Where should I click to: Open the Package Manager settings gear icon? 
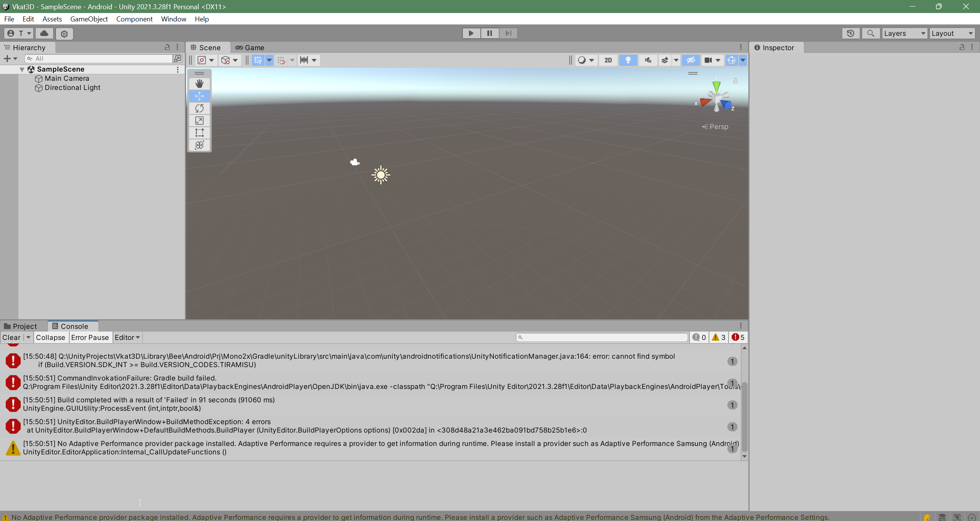click(x=64, y=34)
